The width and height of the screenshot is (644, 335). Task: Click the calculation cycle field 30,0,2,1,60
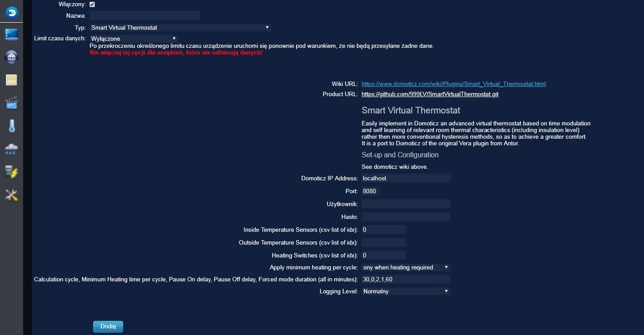pos(406,279)
